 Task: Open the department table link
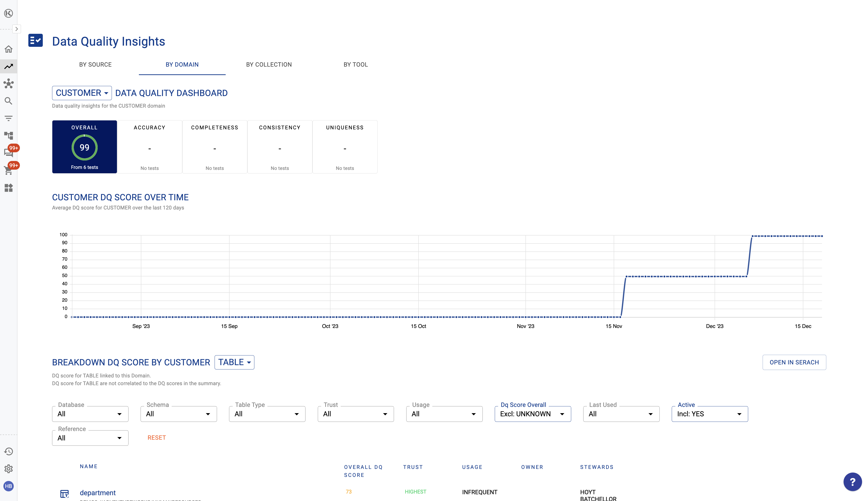pos(98,493)
